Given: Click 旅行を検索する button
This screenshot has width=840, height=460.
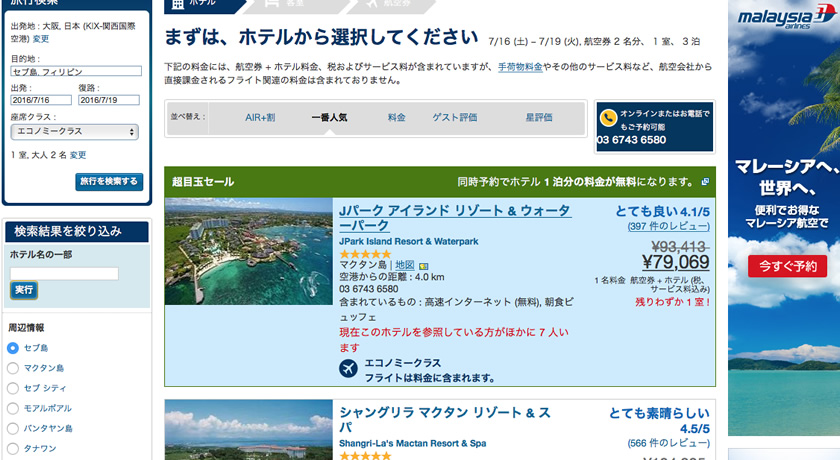Looking at the screenshot, I should click(109, 182).
